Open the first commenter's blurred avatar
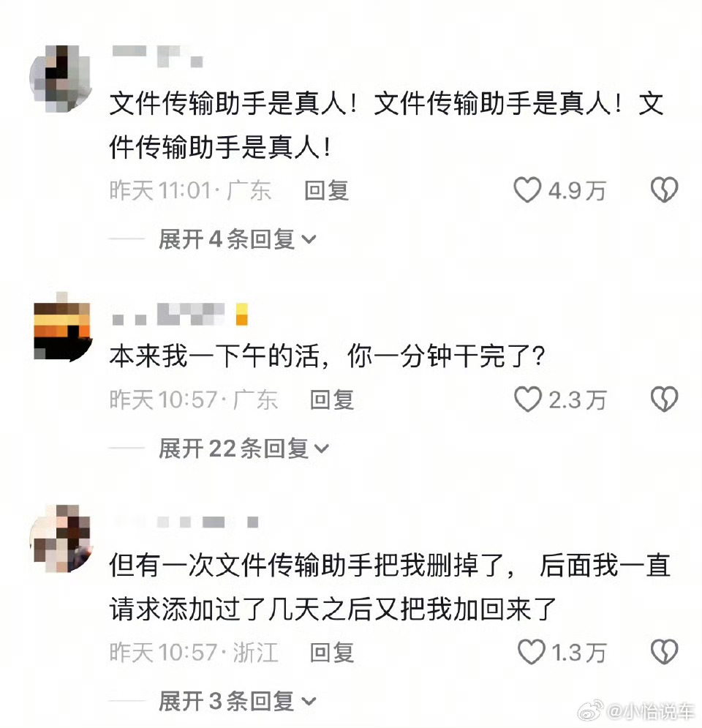This screenshot has width=702, height=728. [x=61, y=79]
